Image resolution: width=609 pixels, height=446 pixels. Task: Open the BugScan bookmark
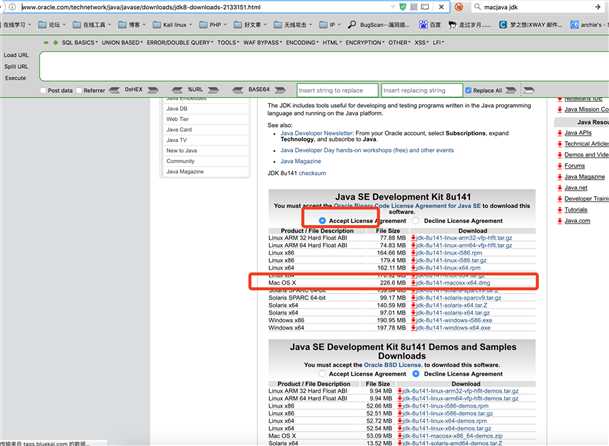tap(378, 24)
